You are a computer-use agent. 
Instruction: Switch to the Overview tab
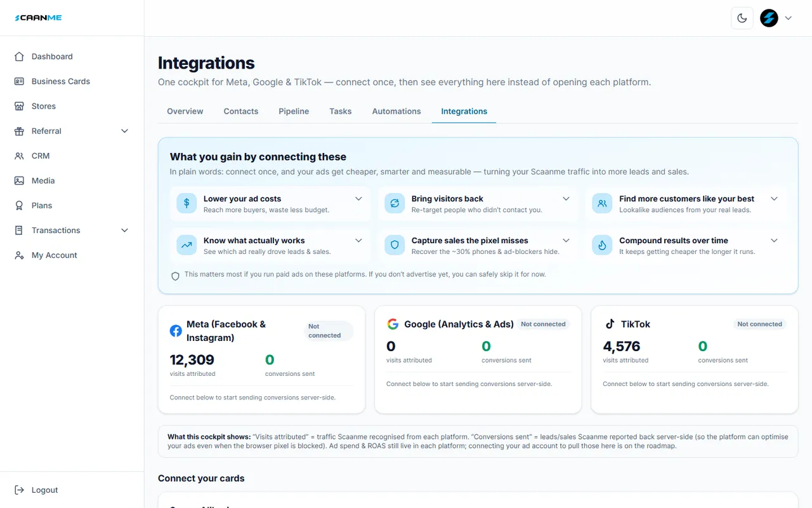tap(185, 111)
